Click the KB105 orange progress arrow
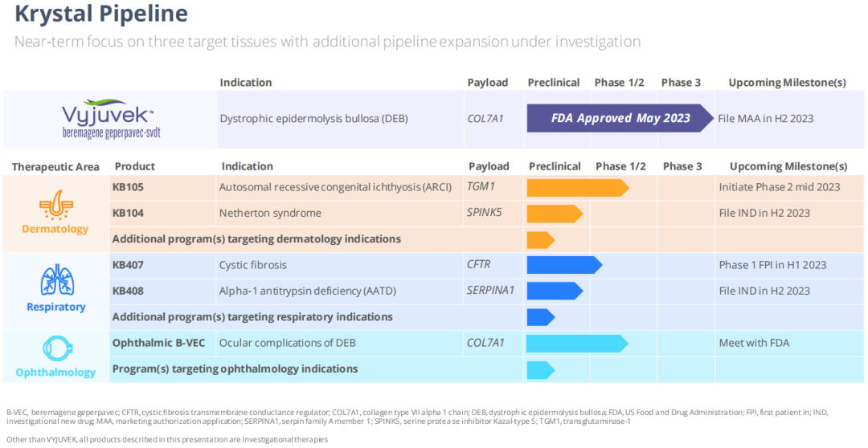This screenshot has height=448, width=868. [x=576, y=187]
